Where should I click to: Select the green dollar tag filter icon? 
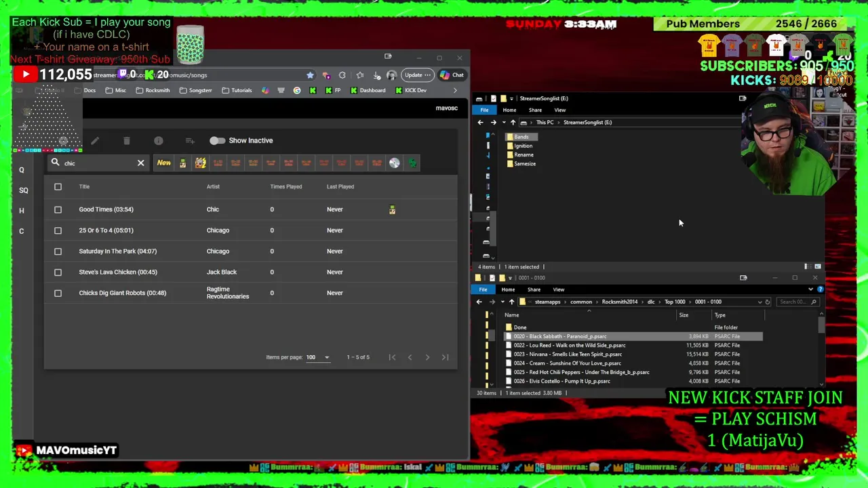click(412, 163)
